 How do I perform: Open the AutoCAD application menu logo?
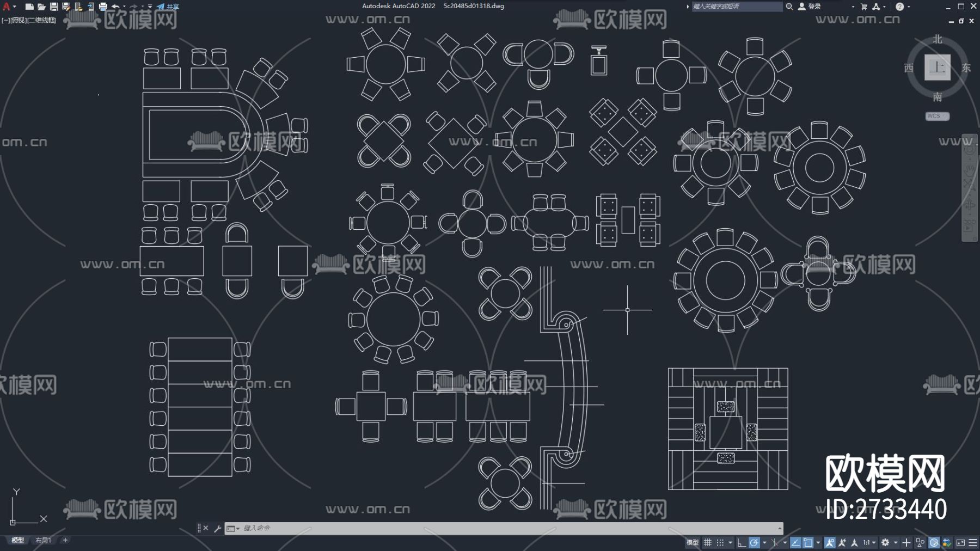tap(7, 7)
